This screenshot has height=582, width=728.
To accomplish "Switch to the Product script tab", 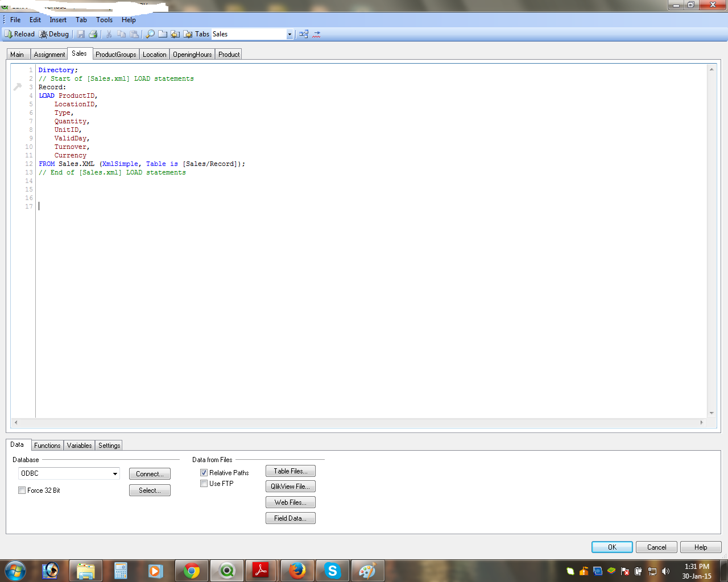I will [x=229, y=55].
